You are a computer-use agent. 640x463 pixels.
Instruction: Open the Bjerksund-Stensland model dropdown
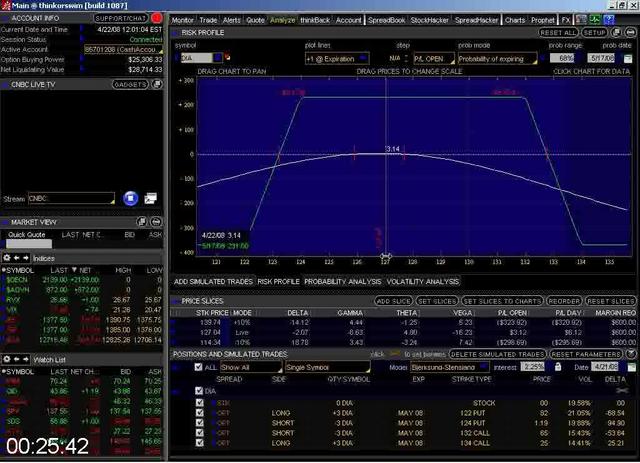449,367
